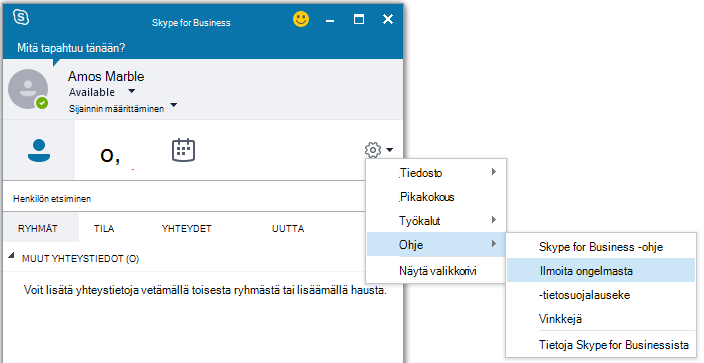Select Työkalut menu item
The image size is (704, 363).
click(x=436, y=221)
